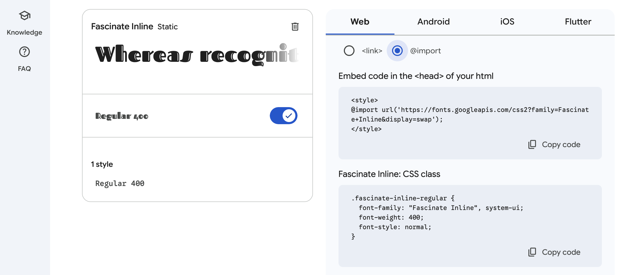Click copy icon in embed code box
The height and width of the screenshot is (275, 644).
[532, 144]
